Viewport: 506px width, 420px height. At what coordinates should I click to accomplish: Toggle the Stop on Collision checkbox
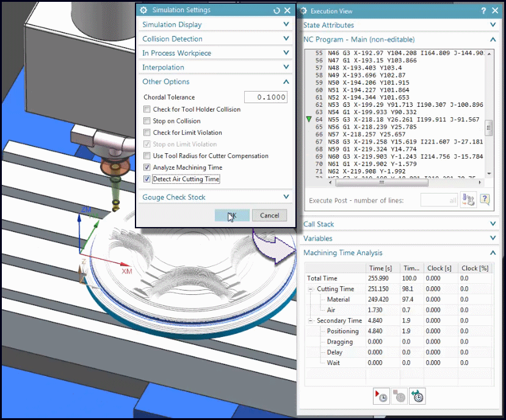(147, 121)
